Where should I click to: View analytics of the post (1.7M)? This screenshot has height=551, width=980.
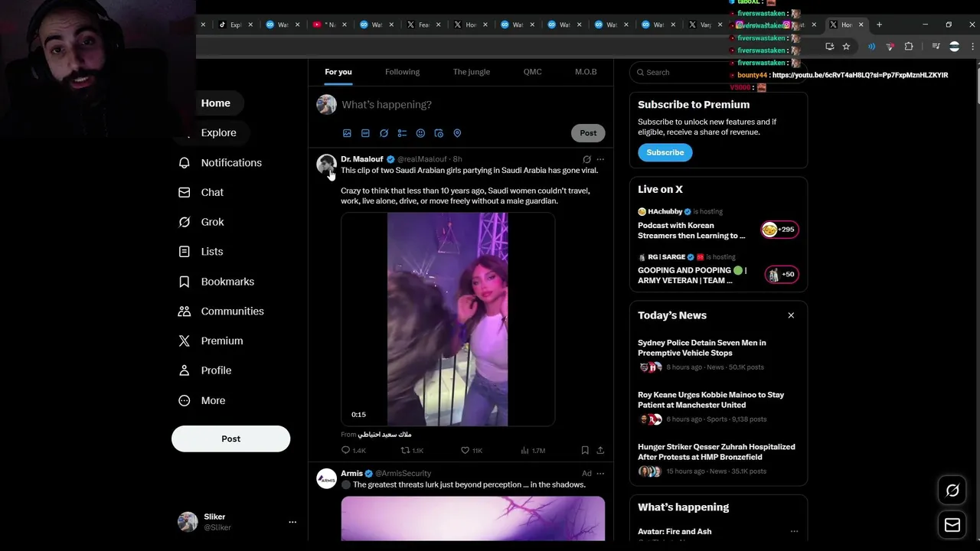(x=532, y=451)
